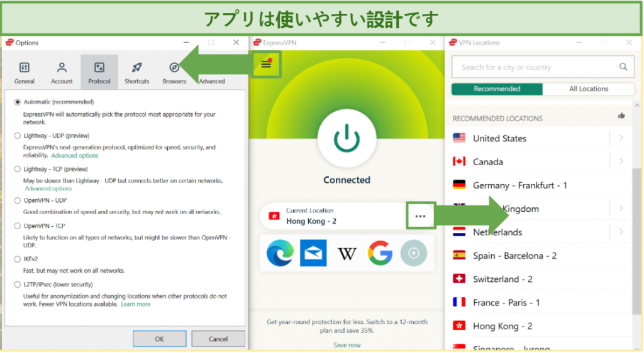Click the Netherlands flag icon
The image size is (644, 353).
[x=458, y=232]
